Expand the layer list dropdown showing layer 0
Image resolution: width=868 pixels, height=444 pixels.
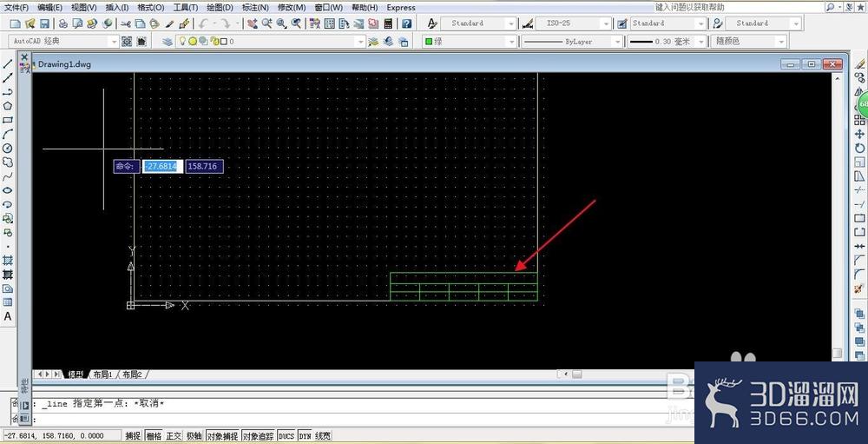click(x=361, y=42)
